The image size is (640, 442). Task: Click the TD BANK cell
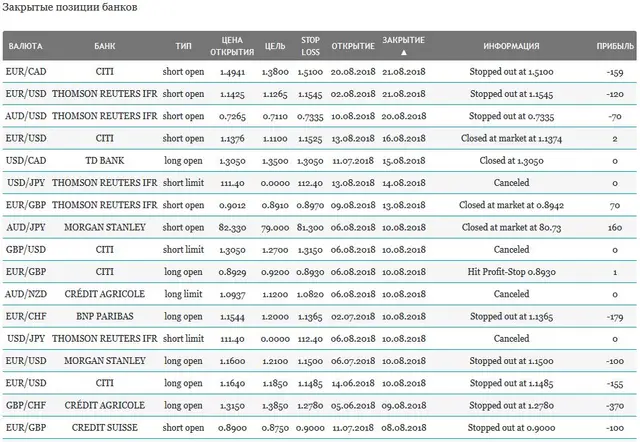tap(105, 160)
